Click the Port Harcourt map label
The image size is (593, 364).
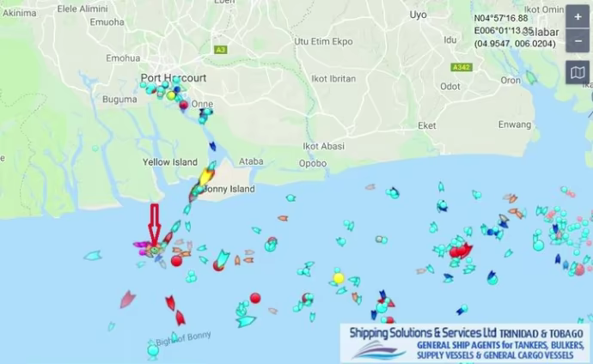point(174,78)
